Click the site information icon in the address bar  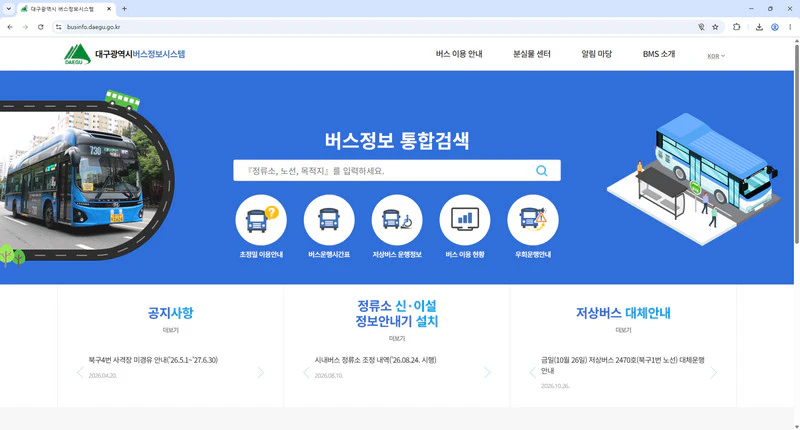[59, 27]
